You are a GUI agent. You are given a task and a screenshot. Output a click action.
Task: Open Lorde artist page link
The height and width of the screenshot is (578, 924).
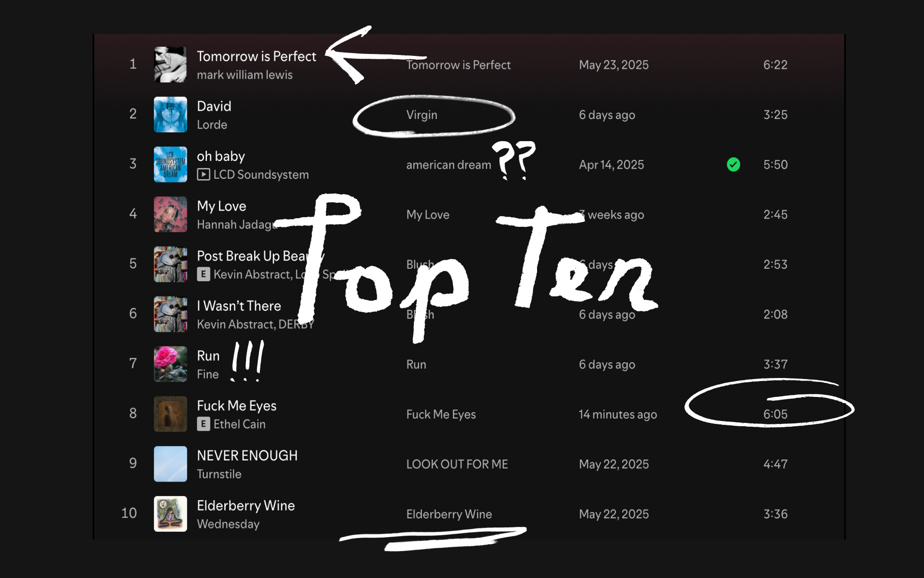coord(212,125)
